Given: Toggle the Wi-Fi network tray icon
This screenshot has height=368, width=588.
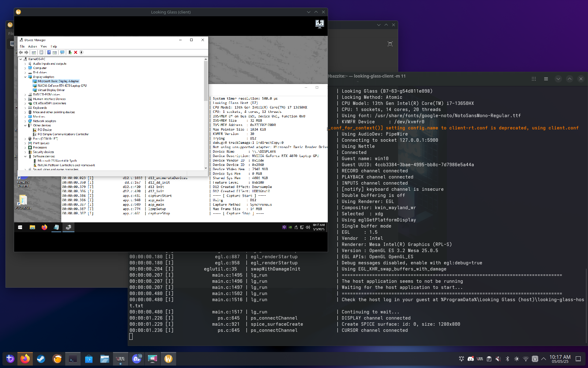Looking at the screenshot, I should pos(526,359).
